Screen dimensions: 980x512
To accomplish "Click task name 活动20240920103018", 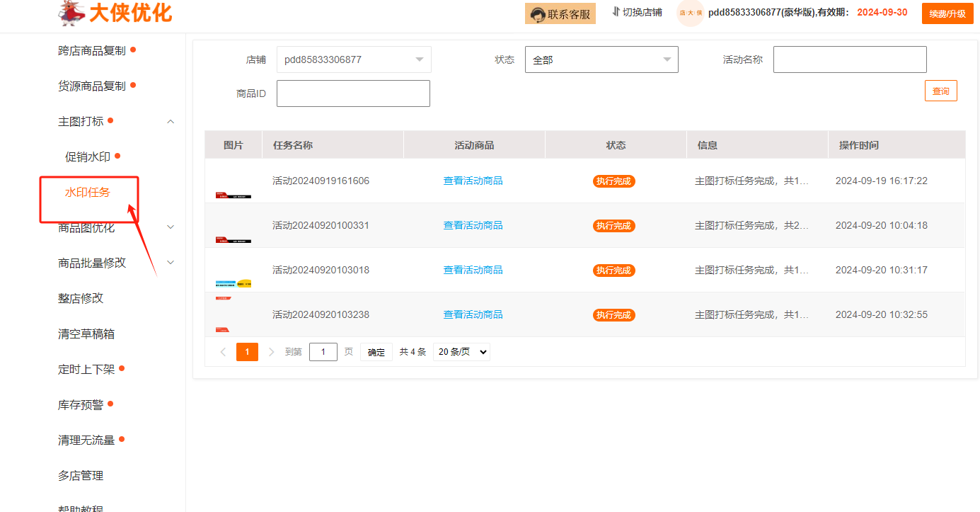I will 321,270.
